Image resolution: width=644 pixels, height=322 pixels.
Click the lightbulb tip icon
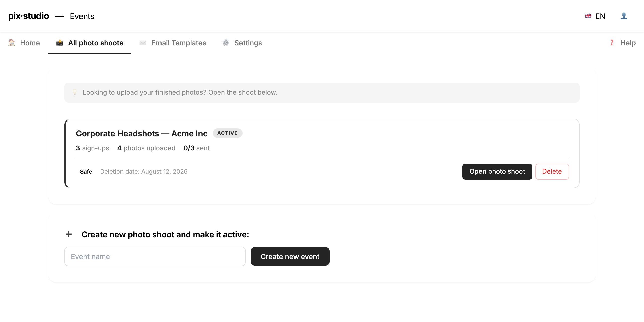tap(75, 92)
